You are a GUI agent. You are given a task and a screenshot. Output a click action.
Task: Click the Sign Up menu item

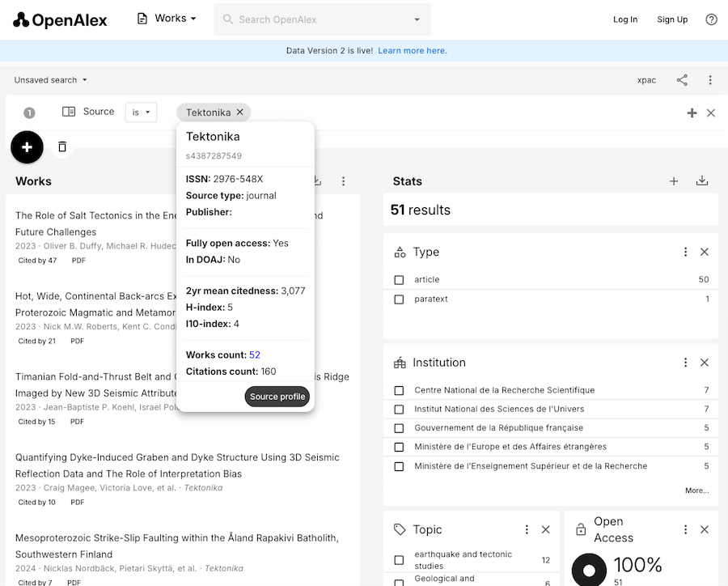[x=671, y=19]
